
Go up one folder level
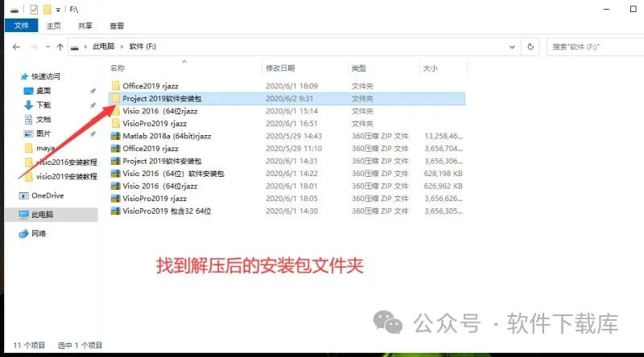(60, 47)
